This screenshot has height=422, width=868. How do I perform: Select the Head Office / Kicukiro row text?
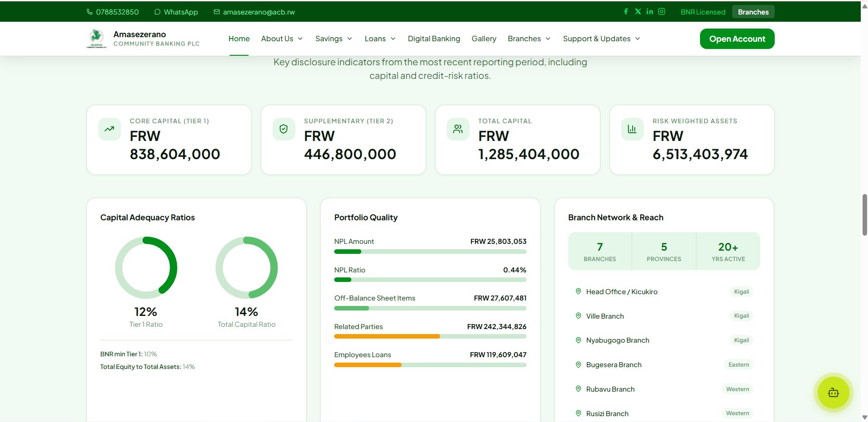tap(622, 291)
